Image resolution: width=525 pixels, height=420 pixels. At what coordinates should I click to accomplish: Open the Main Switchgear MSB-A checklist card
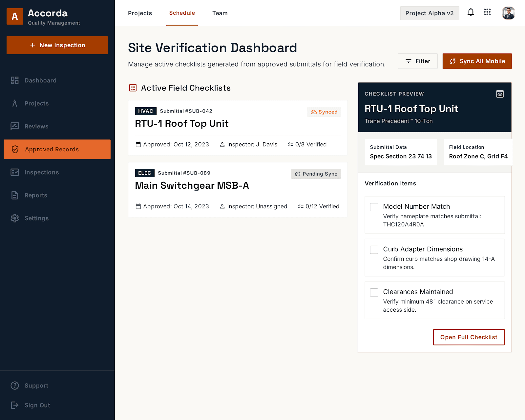tap(238, 190)
